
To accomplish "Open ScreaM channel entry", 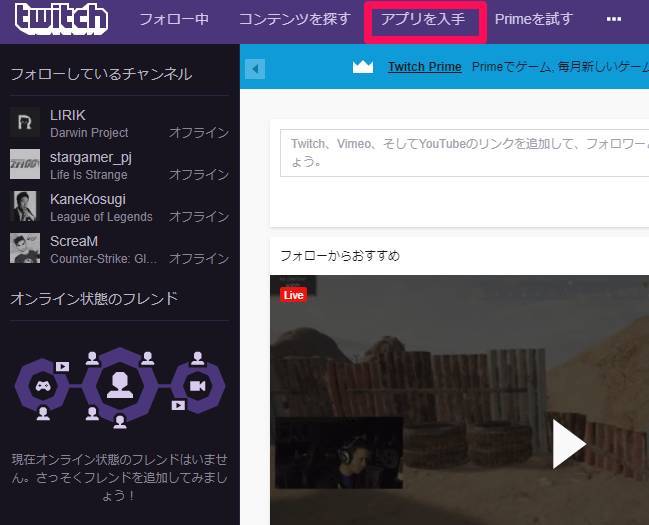I will click(74, 241).
